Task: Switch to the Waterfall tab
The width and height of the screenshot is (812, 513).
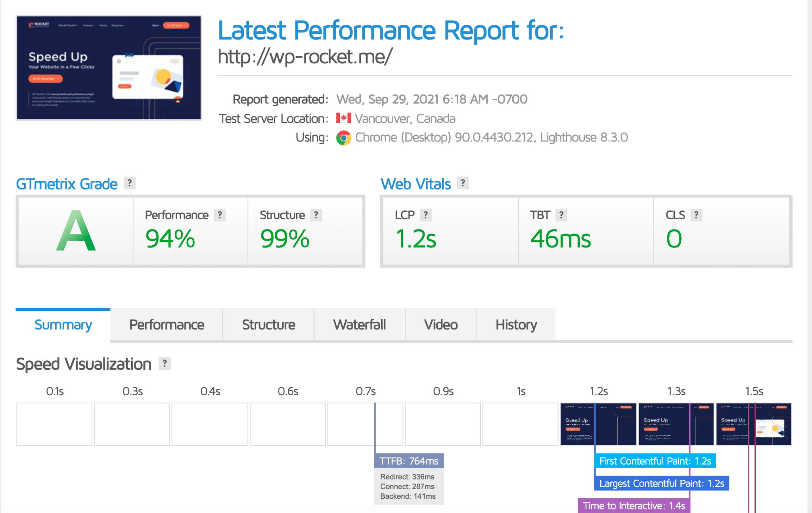Action: (x=359, y=324)
